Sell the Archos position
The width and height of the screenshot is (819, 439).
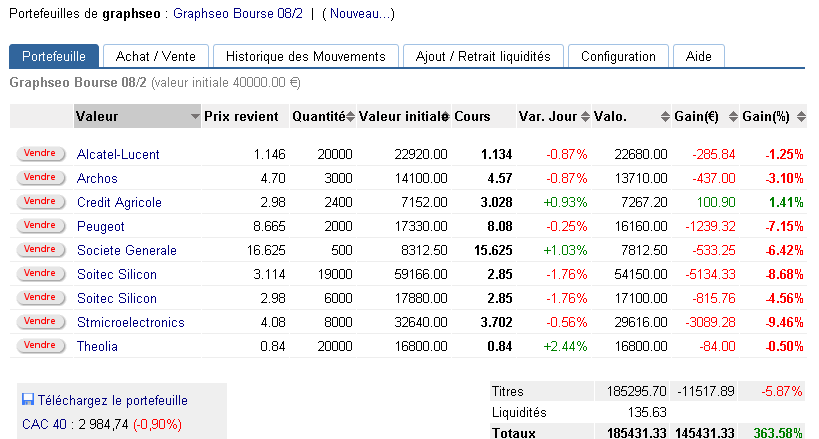(x=39, y=178)
